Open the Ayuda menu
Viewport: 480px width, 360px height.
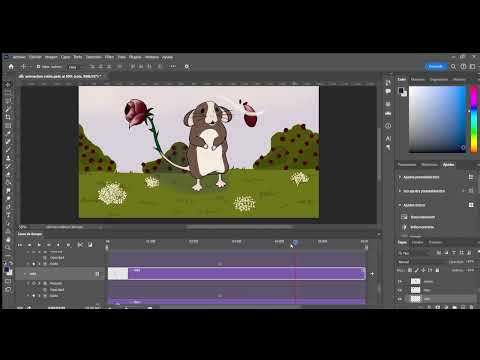167,57
